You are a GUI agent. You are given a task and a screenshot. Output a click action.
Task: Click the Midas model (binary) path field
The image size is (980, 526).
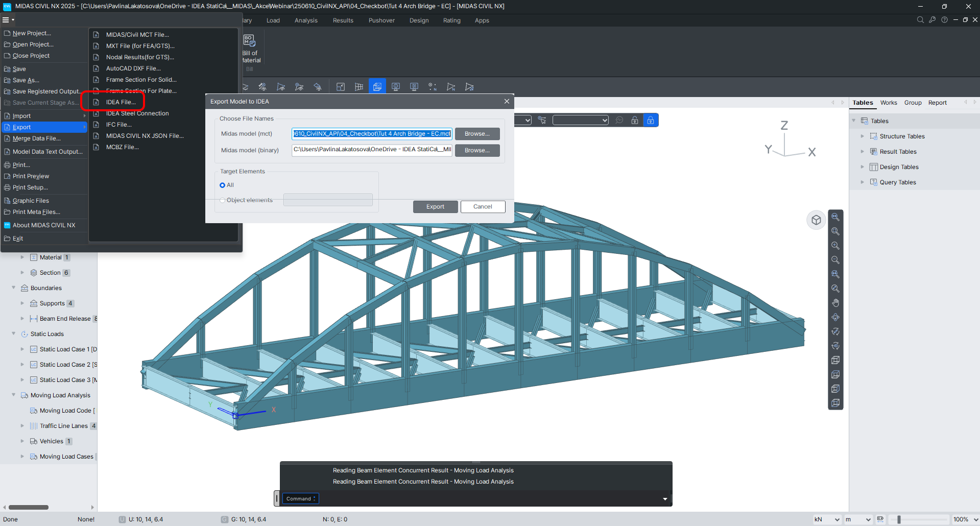pyautogui.click(x=372, y=150)
